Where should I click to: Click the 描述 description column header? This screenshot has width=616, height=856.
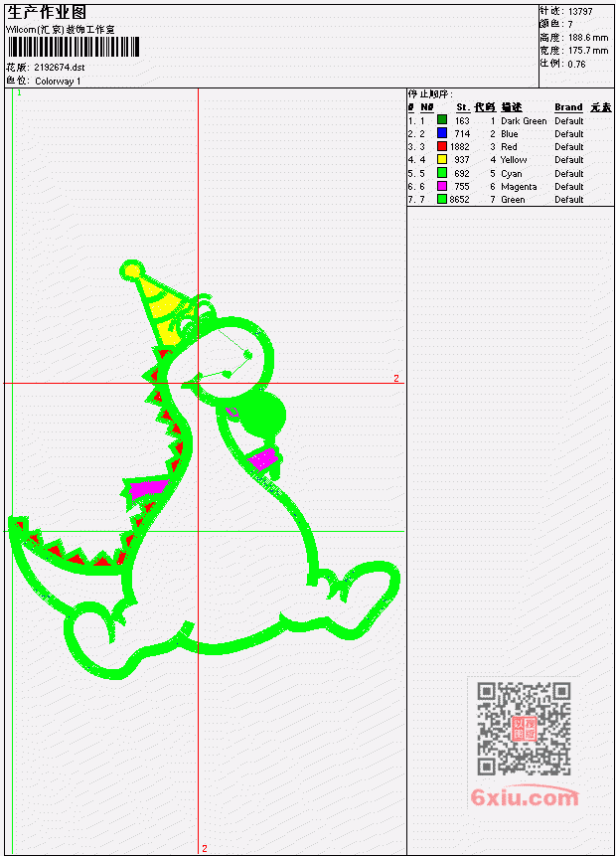tap(512, 107)
